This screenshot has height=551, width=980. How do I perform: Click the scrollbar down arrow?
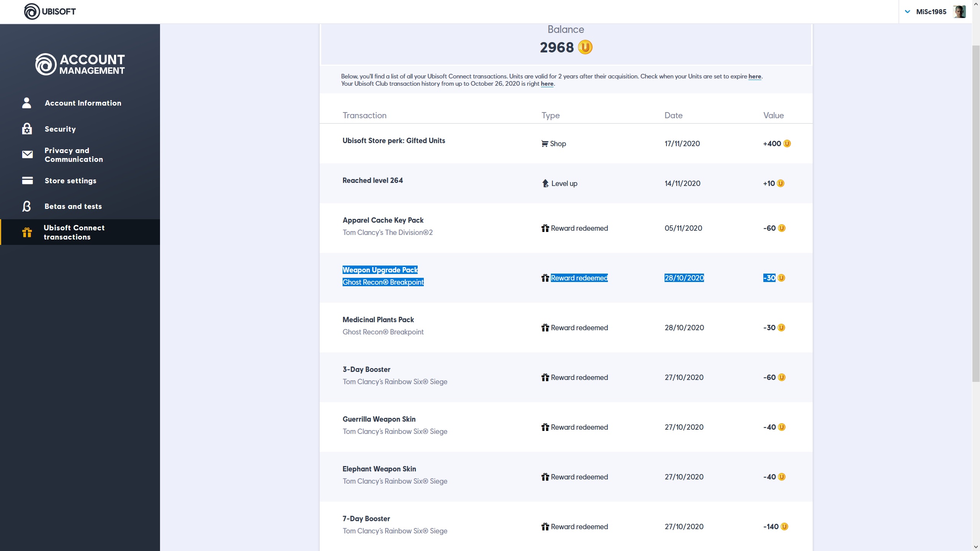click(x=976, y=547)
